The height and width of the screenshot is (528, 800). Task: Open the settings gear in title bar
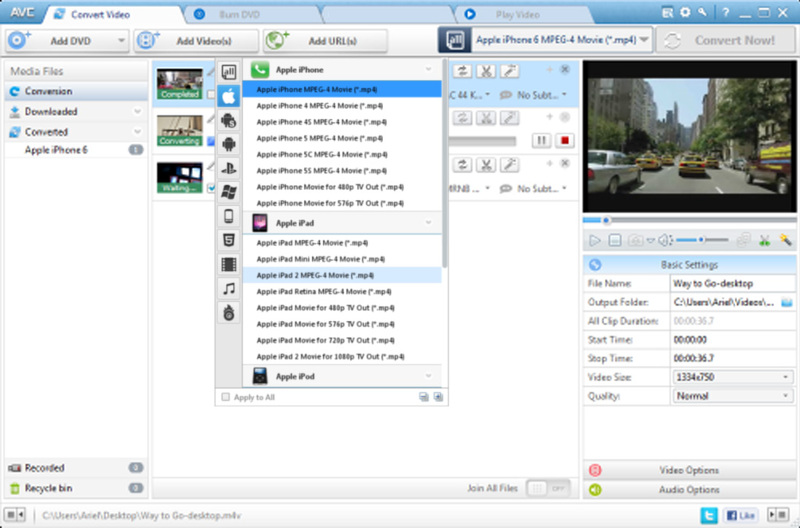685,12
